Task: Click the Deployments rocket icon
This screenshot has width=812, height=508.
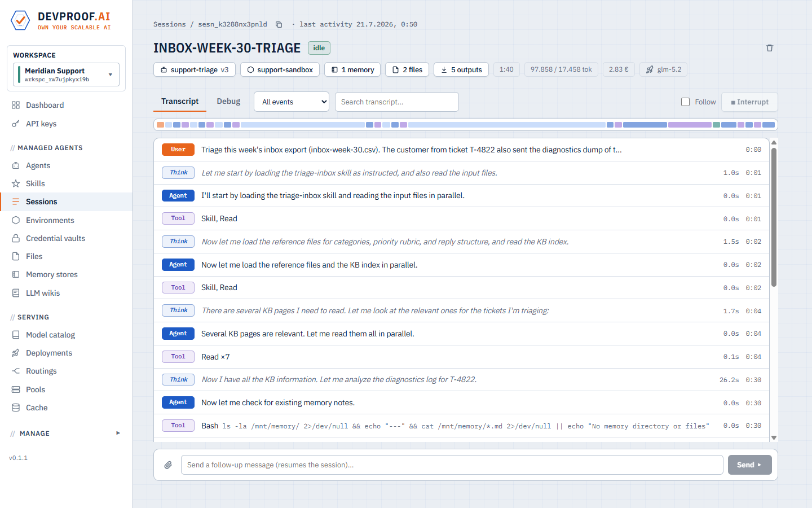Action: (16, 353)
